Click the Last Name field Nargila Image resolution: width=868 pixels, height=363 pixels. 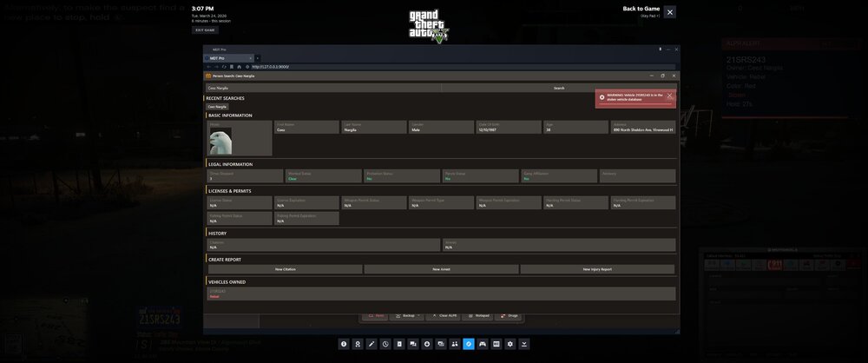point(374,127)
